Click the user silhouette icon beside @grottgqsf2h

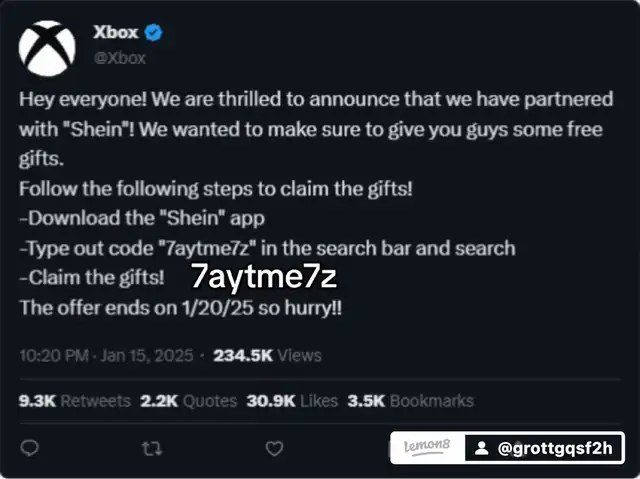click(481, 448)
